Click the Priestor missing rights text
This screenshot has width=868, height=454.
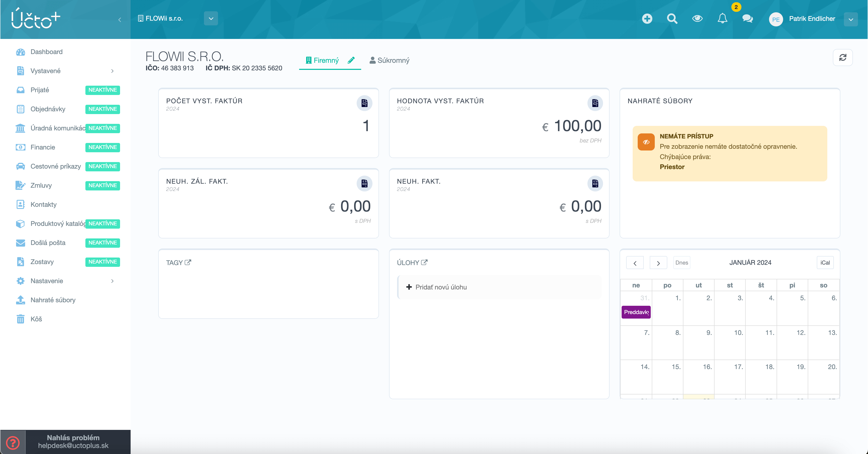pyautogui.click(x=672, y=167)
